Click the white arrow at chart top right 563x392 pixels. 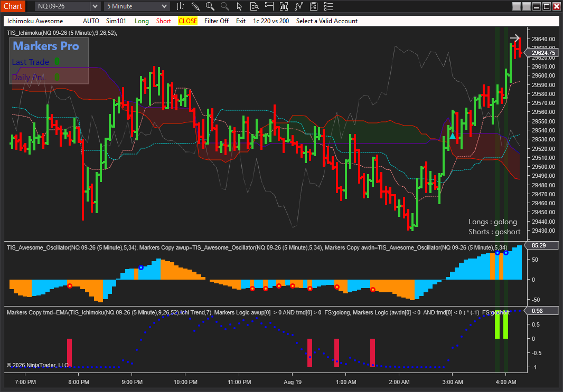(x=515, y=37)
